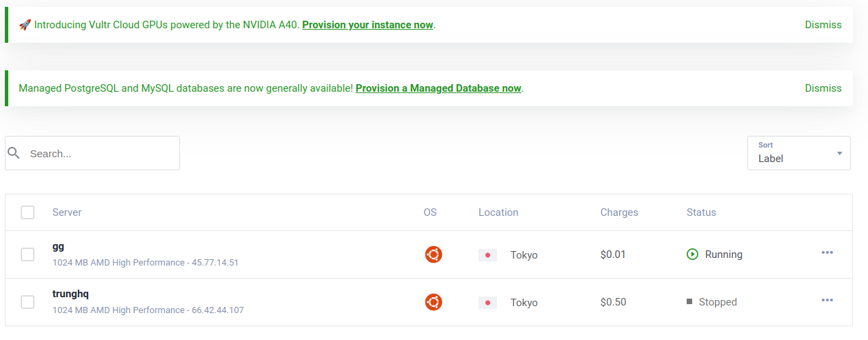Click the rocket icon in GPU banner
868x340 pixels.
25,25
